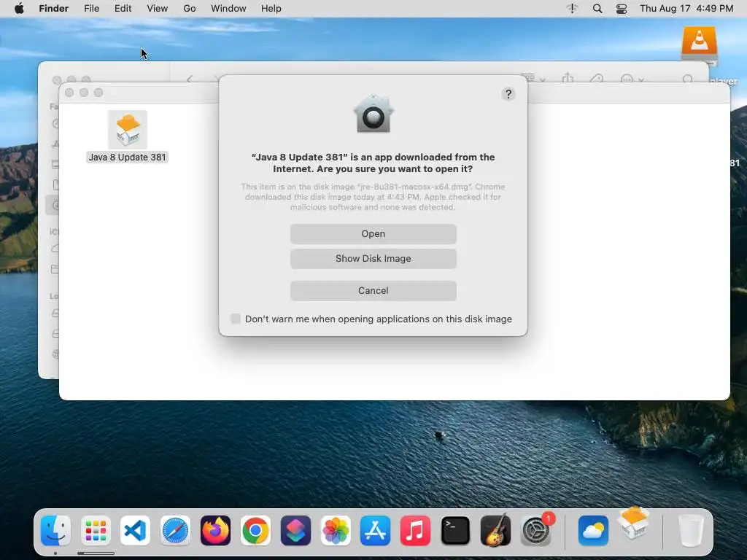The image size is (747, 560).
Task: Open the Window menu
Action: 228,8
